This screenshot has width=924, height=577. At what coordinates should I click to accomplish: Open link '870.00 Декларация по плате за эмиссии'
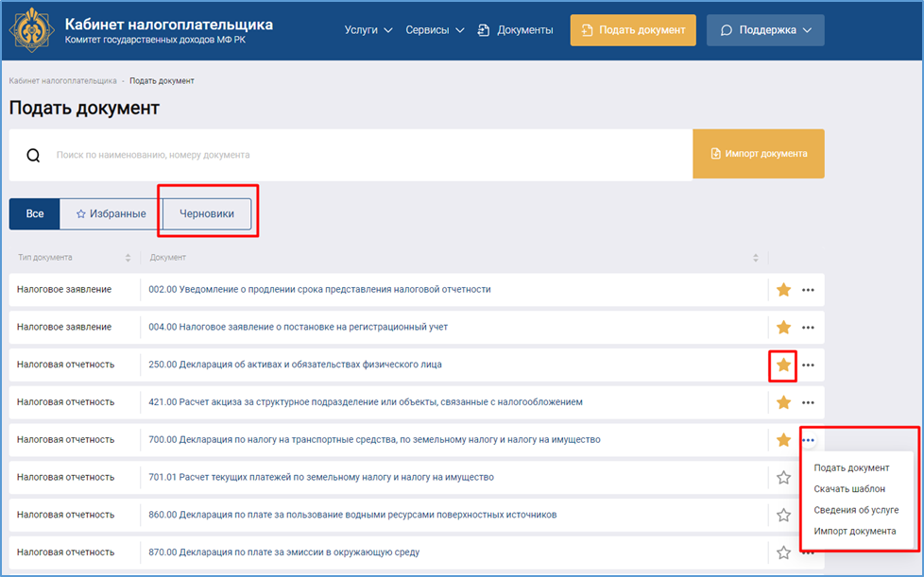click(x=284, y=552)
